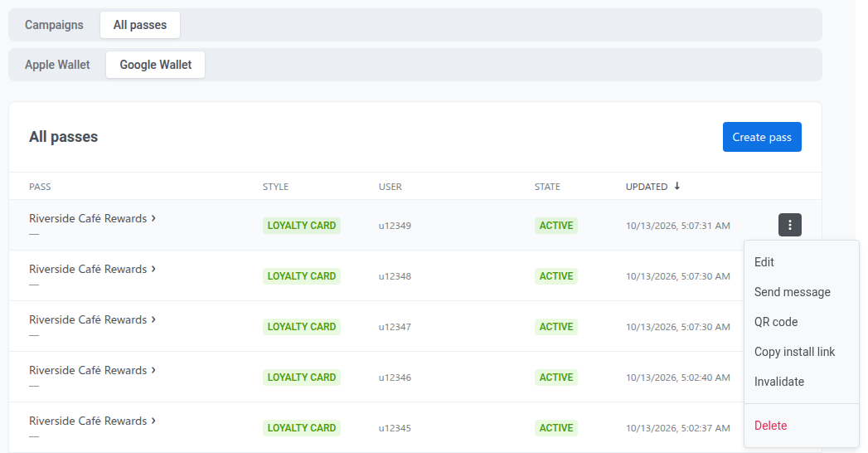The image size is (868, 453).
Task: Click timestamp 10/13/2026, 5:02:40 AM
Action: 677,377
